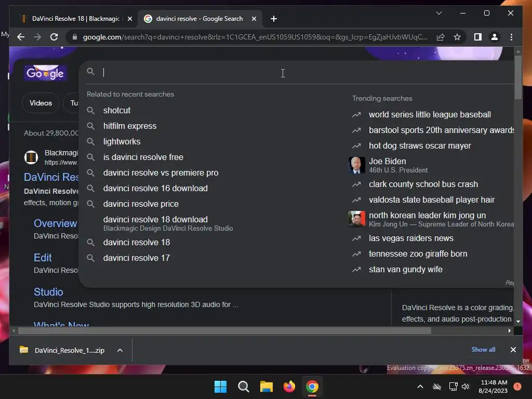Click the Kim Jong Un portrait thumbnail

tap(356, 219)
